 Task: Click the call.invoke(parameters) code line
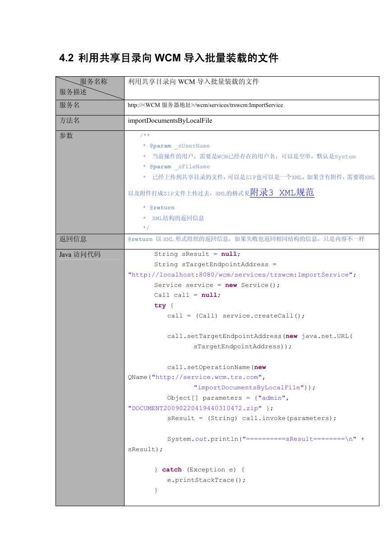pos(252,418)
